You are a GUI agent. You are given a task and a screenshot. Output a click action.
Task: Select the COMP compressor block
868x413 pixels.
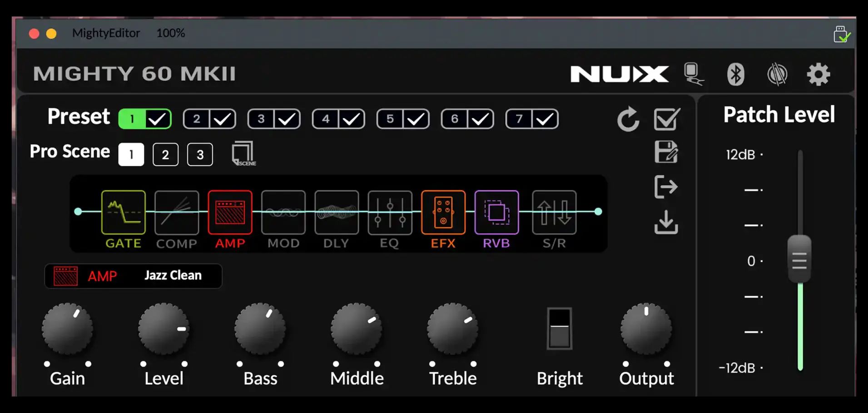177,212
